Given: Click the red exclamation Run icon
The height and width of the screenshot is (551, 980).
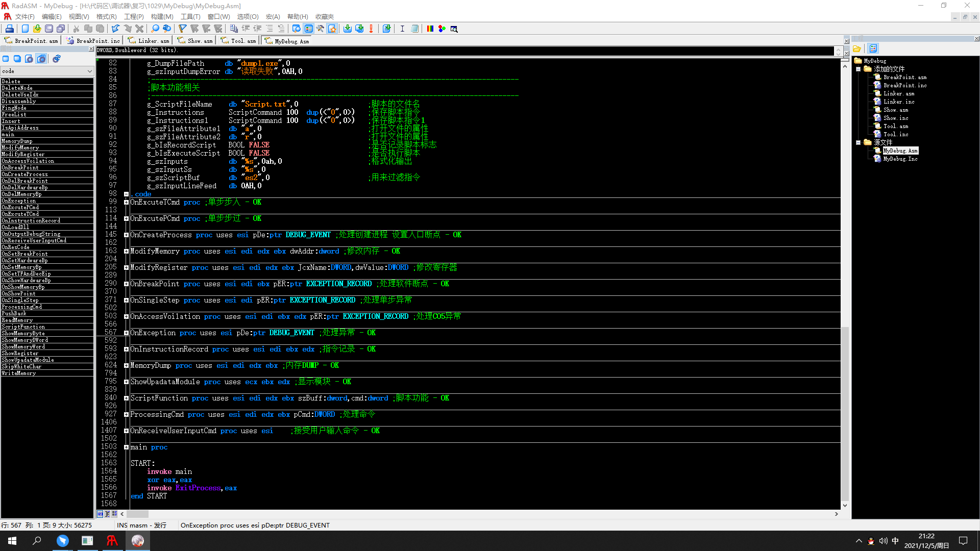Looking at the screenshot, I should 371,29.
